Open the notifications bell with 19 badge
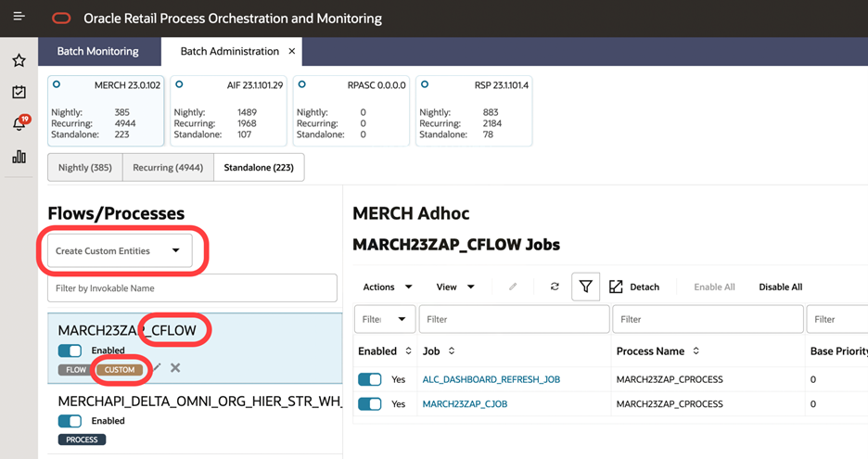868x459 pixels. [19, 123]
